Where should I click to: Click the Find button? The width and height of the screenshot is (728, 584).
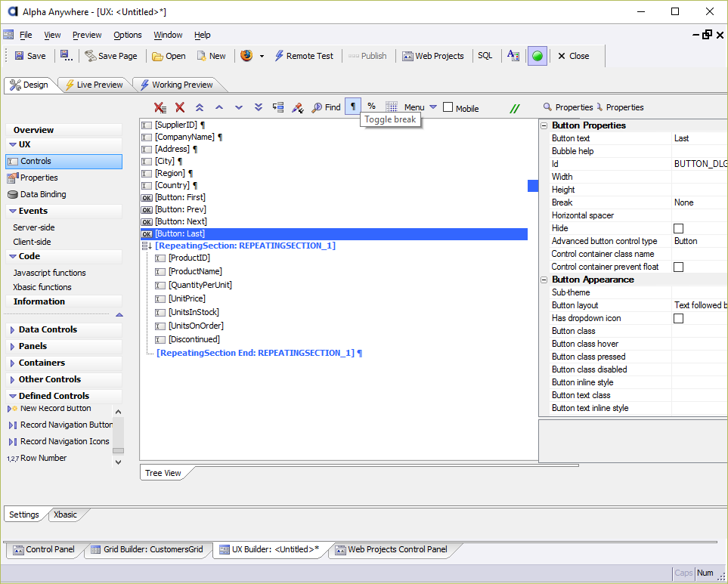(326, 107)
